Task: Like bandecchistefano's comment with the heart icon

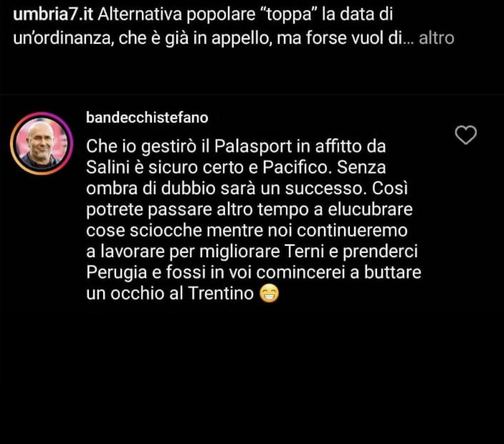Action: (x=466, y=135)
